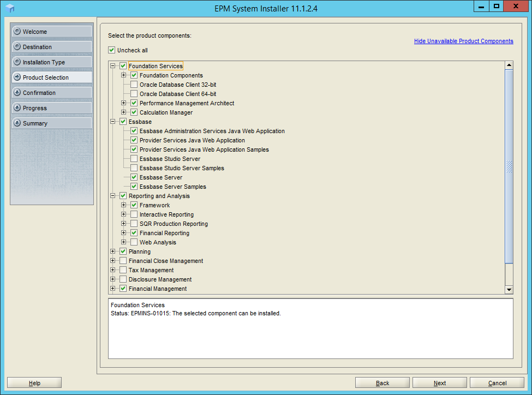
Task: Check Essbase Studio Server Samples checkbox
Action: pyautogui.click(x=134, y=168)
